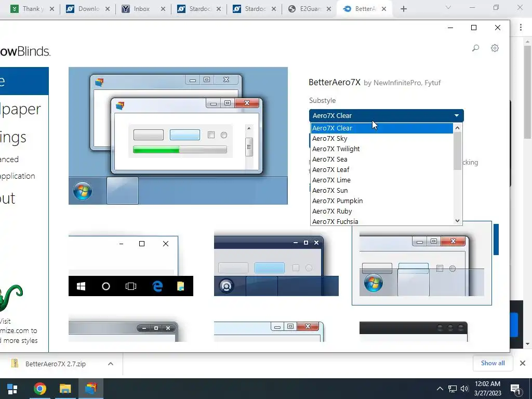Open the notification center icon
The width and height of the screenshot is (532, 399).
[x=515, y=389]
